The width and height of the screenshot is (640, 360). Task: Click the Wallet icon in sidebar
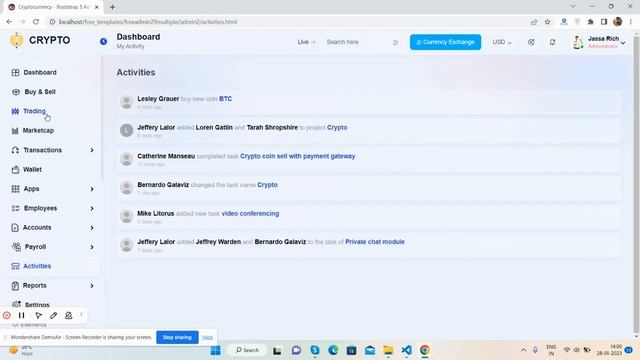pyautogui.click(x=16, y=169)
